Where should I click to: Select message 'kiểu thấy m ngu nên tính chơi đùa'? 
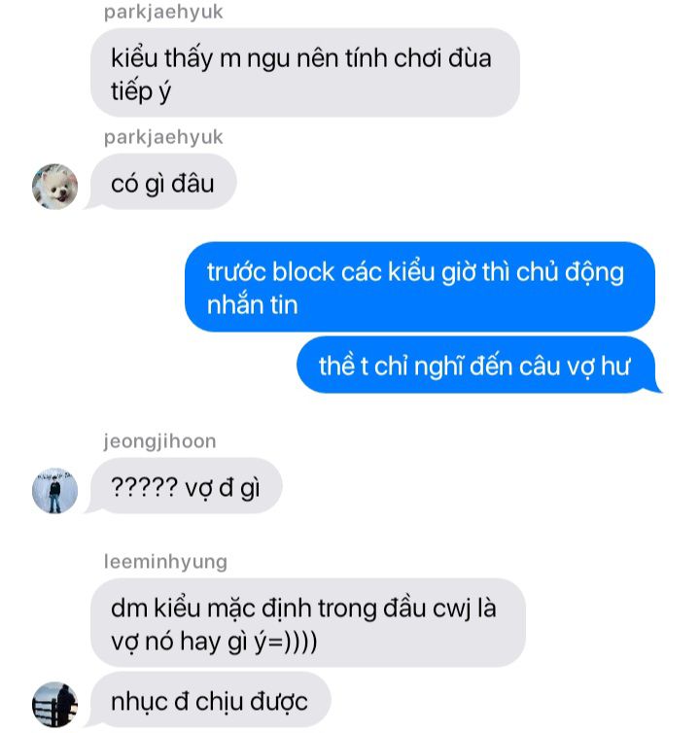pos(305,73)
